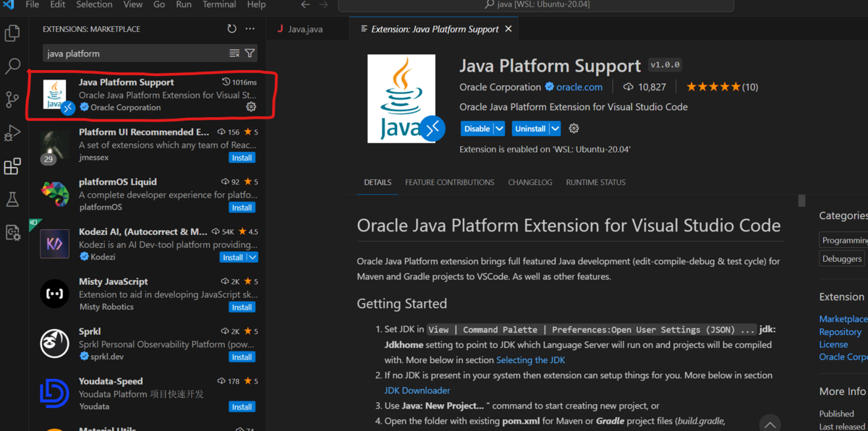
Task: Open Source Control view in activity bar
Action: click(x=12, y=100)
